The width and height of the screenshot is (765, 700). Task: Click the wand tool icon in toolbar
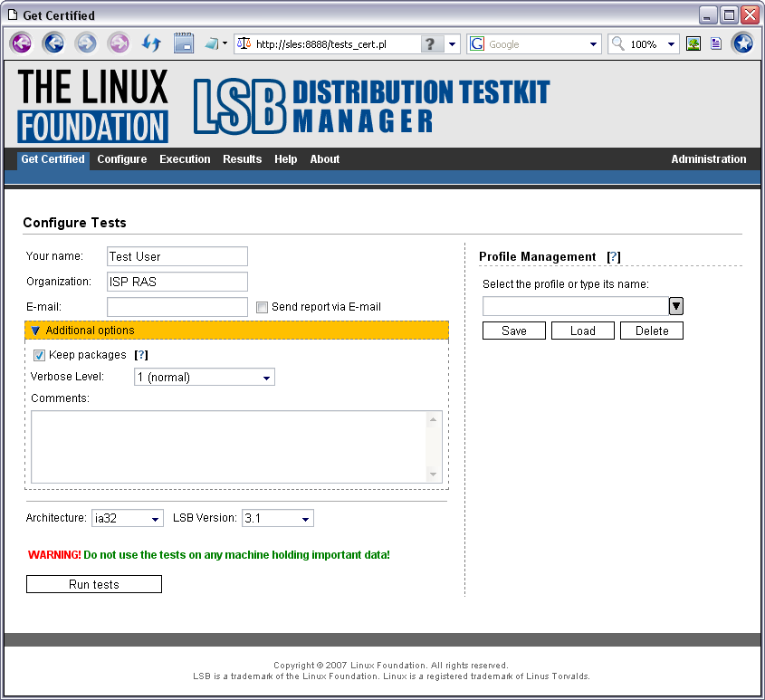pyautogui.click(x=211, y=44)
